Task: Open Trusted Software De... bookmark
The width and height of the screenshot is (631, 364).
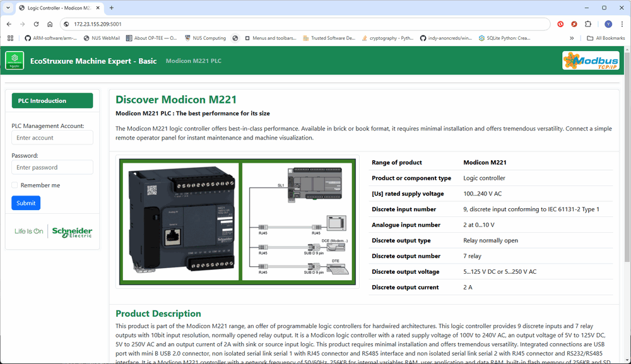Action: click(329, 38)
